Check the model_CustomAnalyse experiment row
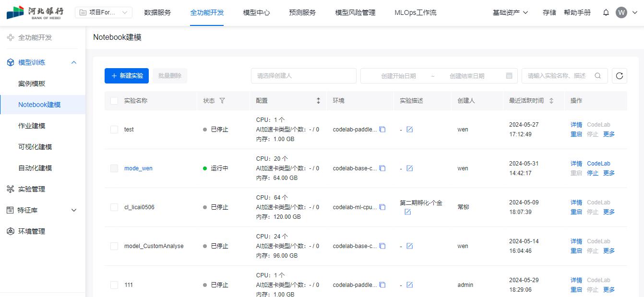Viewport: 644px width, 297px height. click(114, 246)
